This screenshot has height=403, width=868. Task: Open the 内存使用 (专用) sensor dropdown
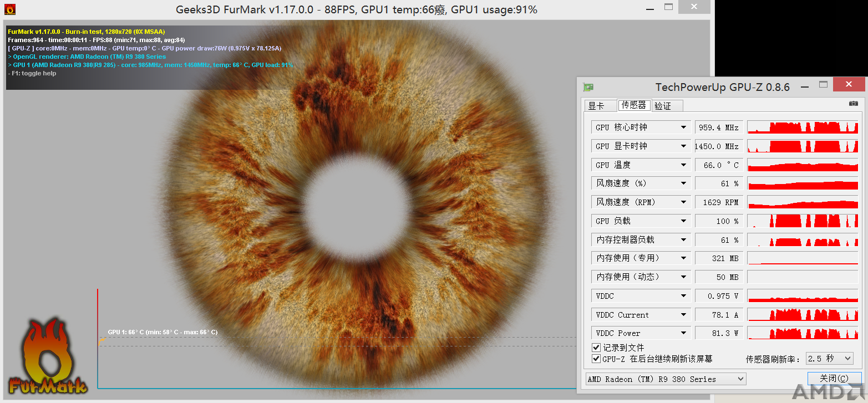(684, 258)
